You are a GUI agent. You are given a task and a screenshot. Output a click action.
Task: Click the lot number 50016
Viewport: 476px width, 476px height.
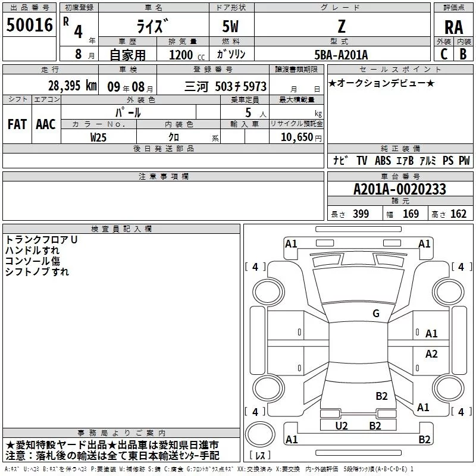coord(30,25)
